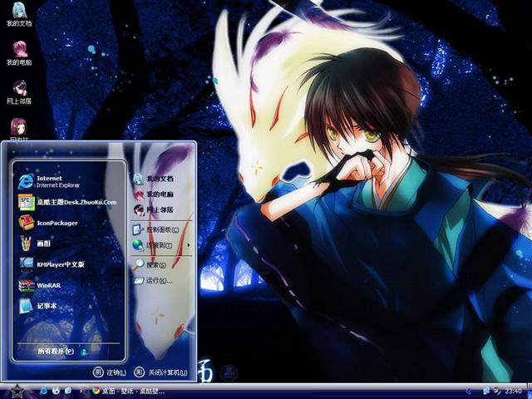Screen dimensions: 532x399
Task: Click the network monitors tray icon
Action: tap(486, 391)
